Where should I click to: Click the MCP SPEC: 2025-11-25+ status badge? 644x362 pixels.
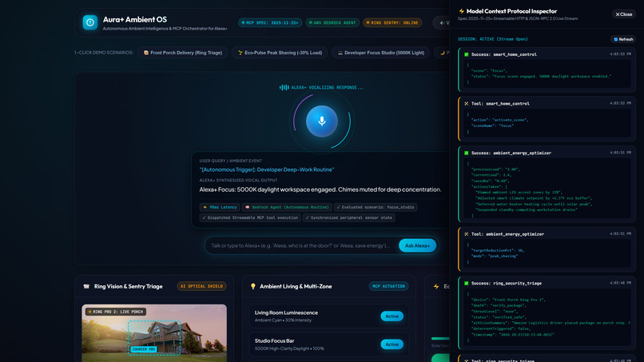tap(270, 22)
